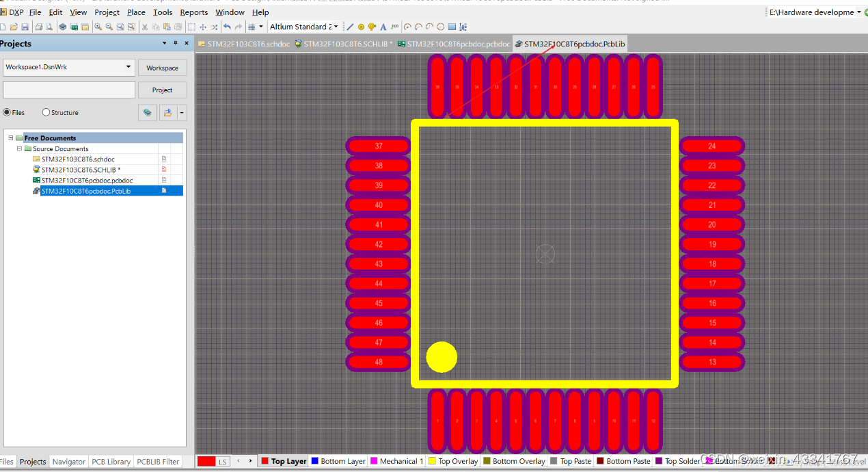The height and width of the screenshot is (472, 868).
Task: Switch to the Navigator panel tab
Action: pos(69,462)
